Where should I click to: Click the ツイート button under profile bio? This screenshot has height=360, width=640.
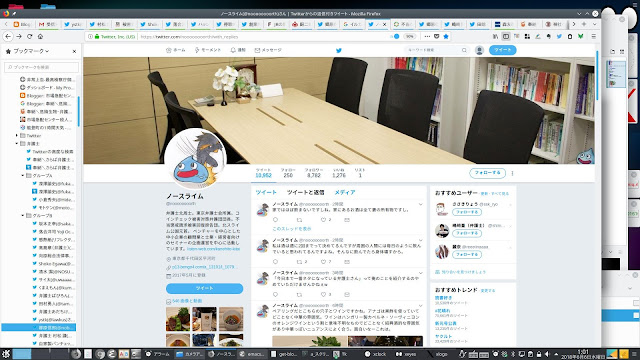tap(204, 289)
